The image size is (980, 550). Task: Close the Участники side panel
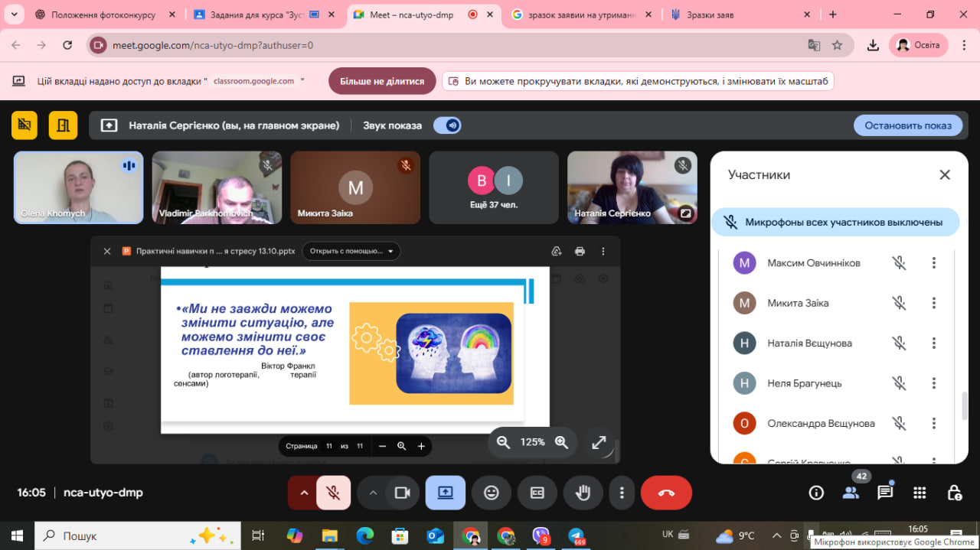945,175
